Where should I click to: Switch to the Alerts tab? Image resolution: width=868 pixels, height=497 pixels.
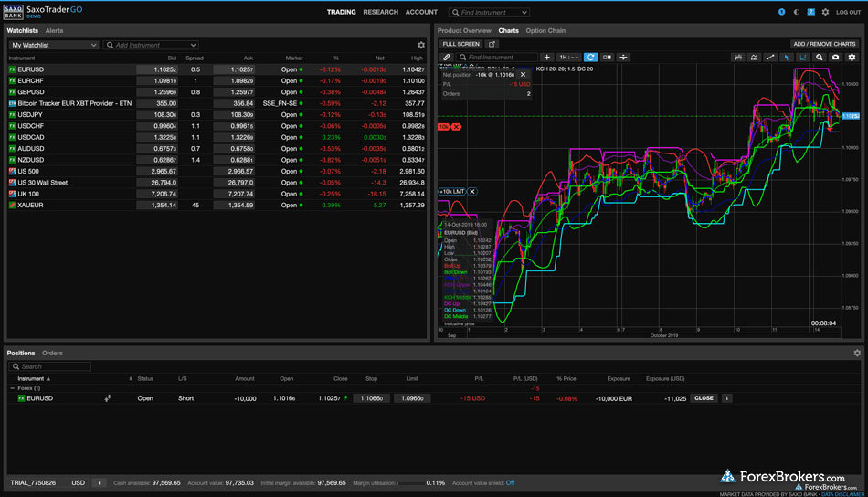(x=54, y=30)
